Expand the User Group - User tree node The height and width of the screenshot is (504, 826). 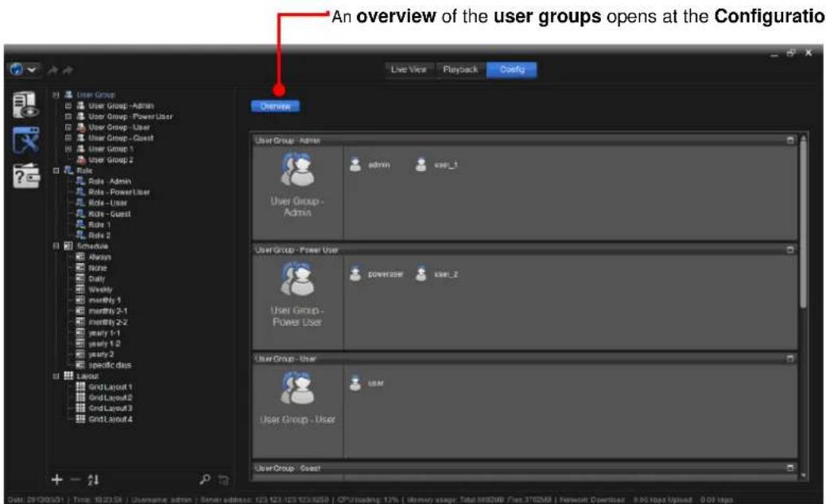pos(68,127)
